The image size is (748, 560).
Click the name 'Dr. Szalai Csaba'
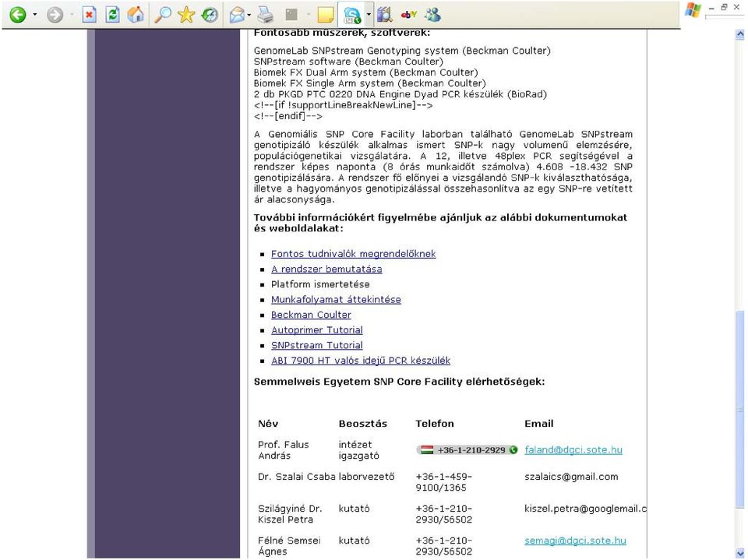(297, 477)
